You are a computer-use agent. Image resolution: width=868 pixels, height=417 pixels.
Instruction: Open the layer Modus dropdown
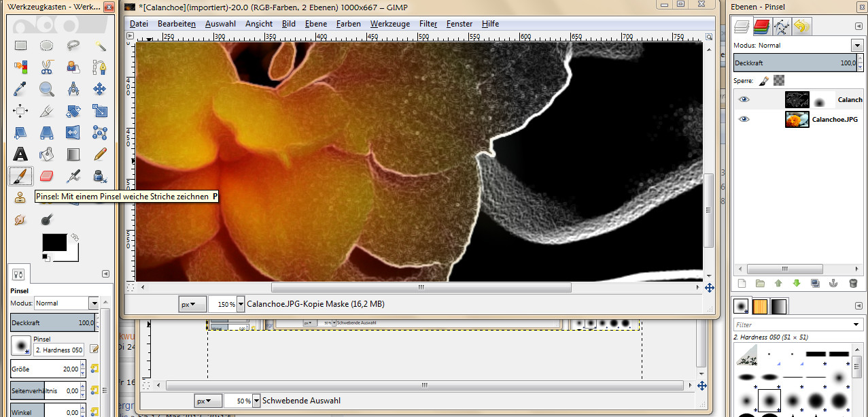point(856,46)
